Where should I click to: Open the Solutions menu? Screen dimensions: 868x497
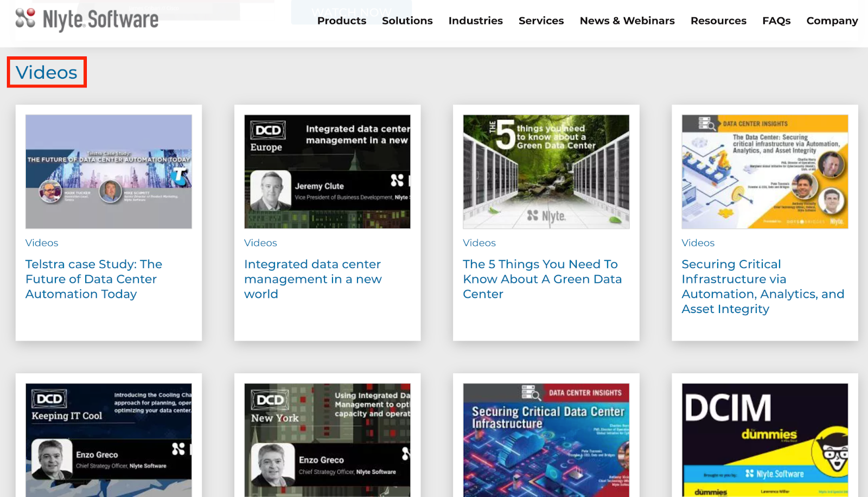point(407,21)
